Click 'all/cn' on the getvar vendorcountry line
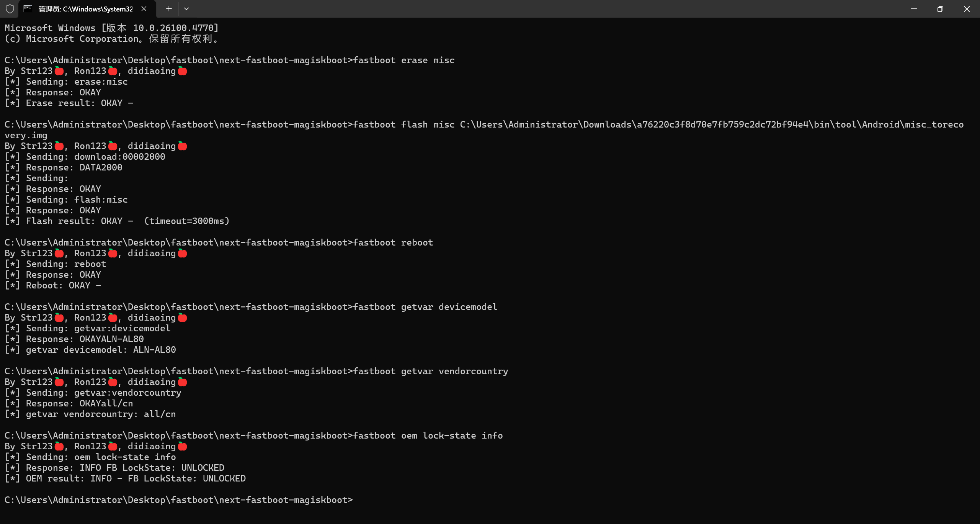 coord(160,414)
